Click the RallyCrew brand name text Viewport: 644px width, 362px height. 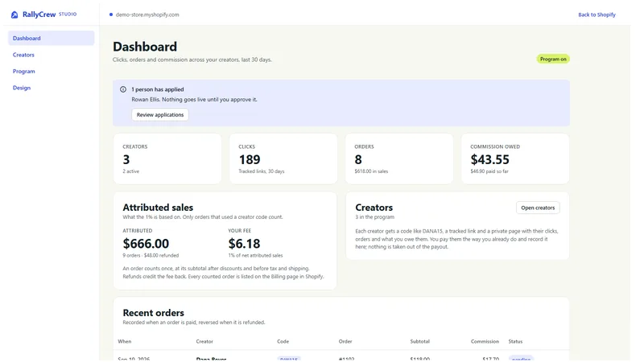39,14
